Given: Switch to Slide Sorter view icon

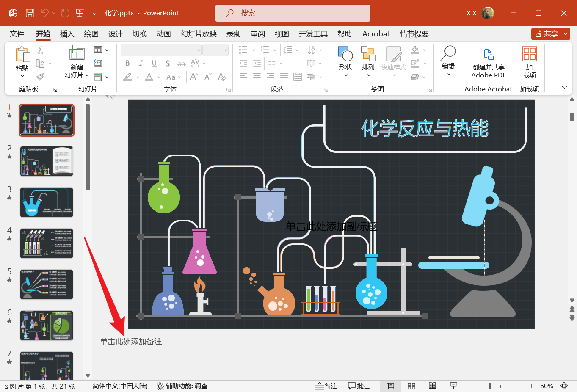Looking at the screenshot, I should coord(411,386).
